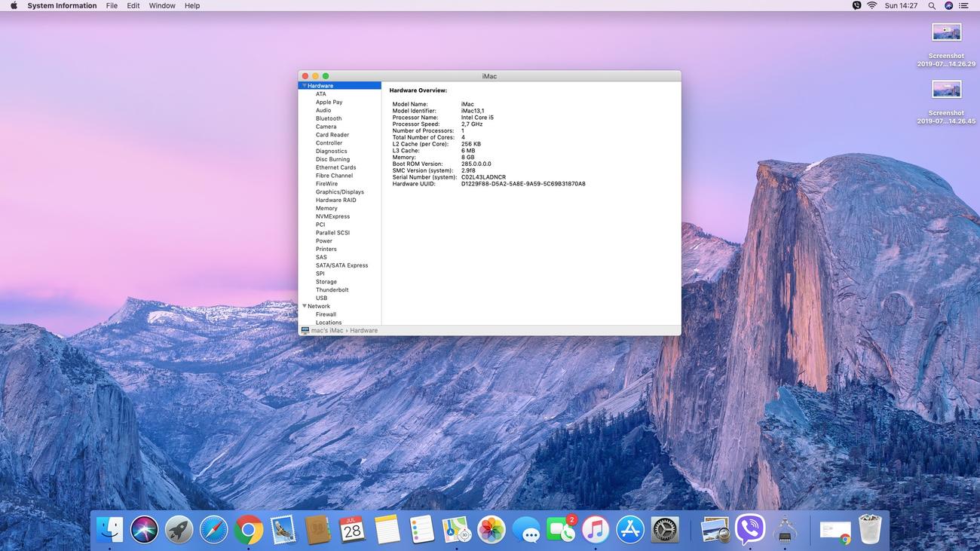Open Contacts book icon in dock
This screenshot has height=551, width=980.
click(317, 530)
